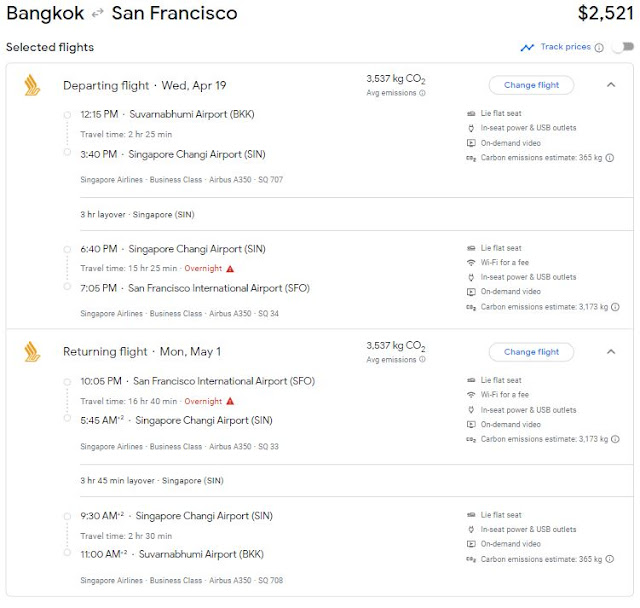Click 12:15 PM Suvarnabhumi Airport (BKK) departure
640x608 pixels.
coord(167,114)
